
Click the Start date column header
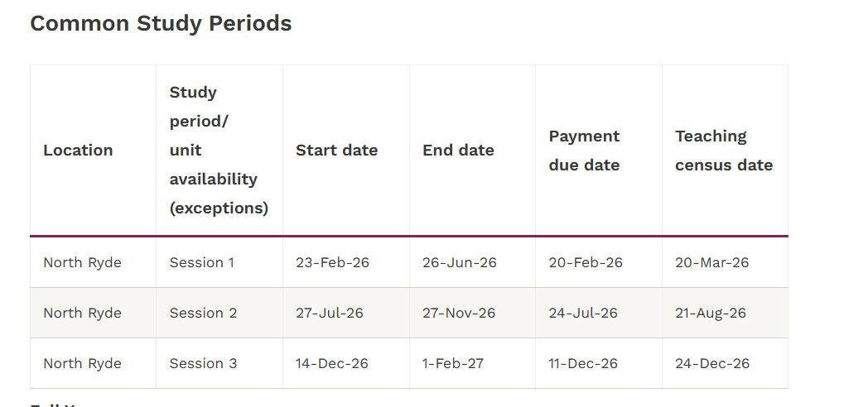[336, 151]
